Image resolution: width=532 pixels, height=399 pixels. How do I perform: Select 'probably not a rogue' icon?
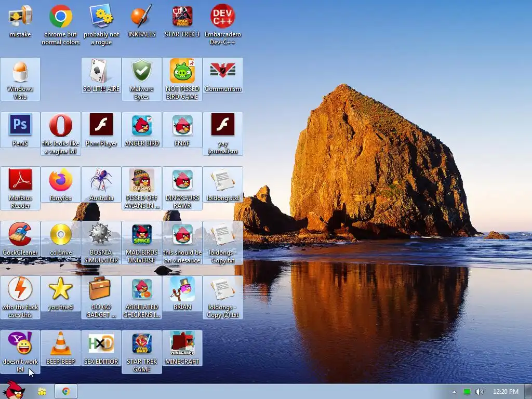(101, 16)
